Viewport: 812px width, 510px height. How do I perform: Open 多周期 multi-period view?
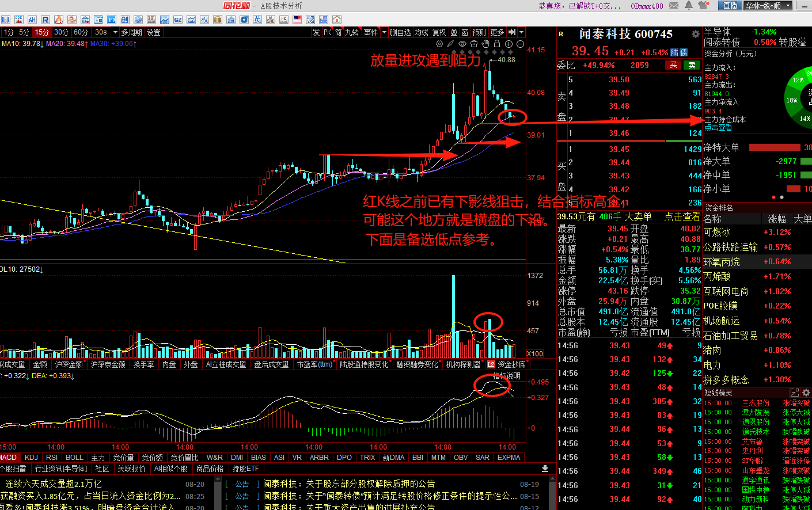[x=131, y=32]
